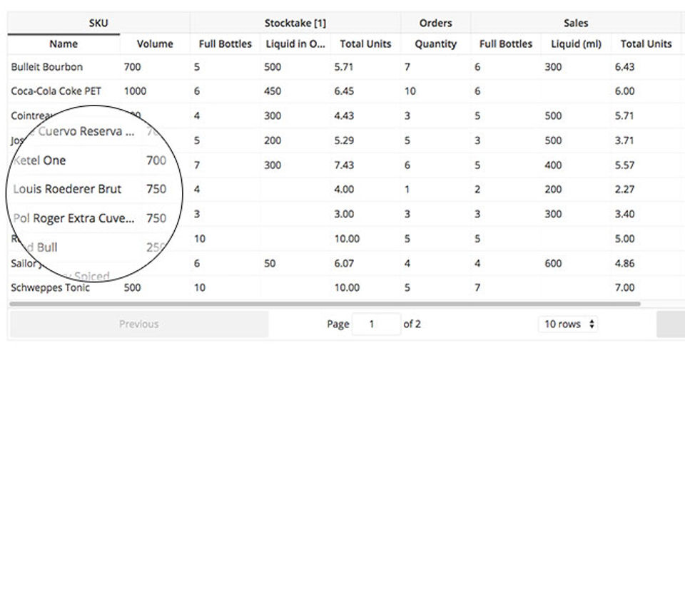Sort by Sales Full Bottles column header
Image resolution: width=685 pixels, height=616 pixels.
tap(506, 43)
